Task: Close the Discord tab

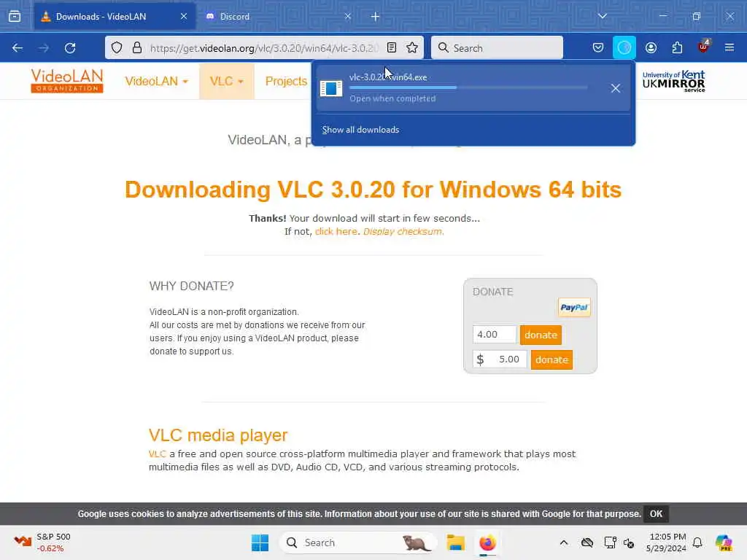Action: click(348, 16)
